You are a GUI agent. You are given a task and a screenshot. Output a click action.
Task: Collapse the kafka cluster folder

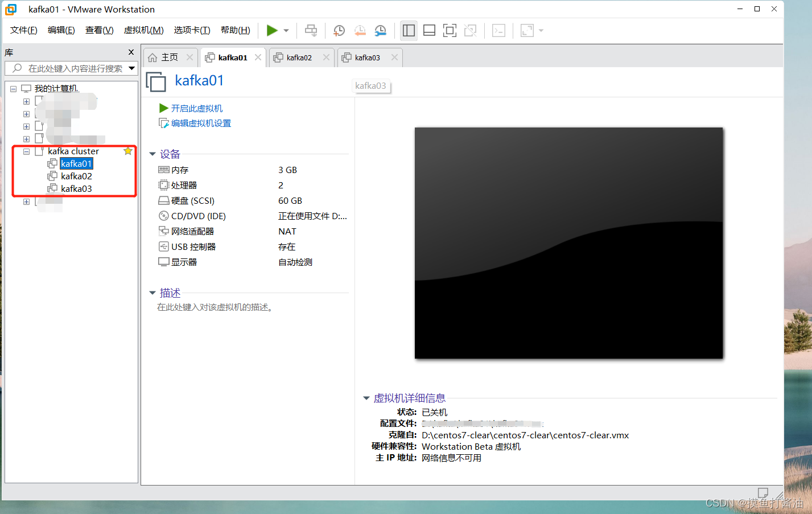26,151
